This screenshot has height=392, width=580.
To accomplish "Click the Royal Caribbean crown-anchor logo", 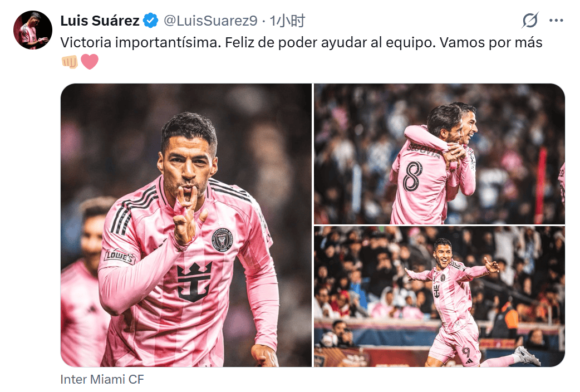I will coord(194,282).
